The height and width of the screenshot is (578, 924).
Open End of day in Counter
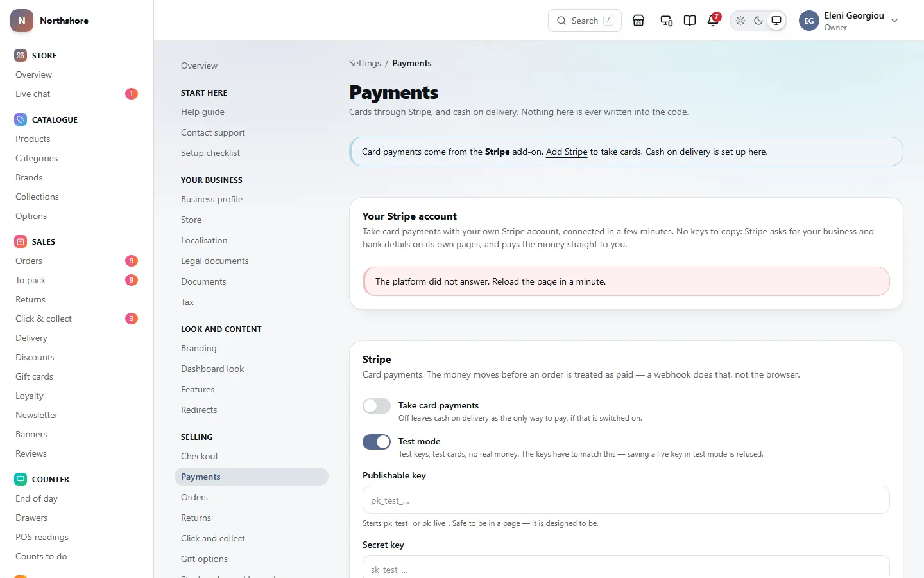77,498
